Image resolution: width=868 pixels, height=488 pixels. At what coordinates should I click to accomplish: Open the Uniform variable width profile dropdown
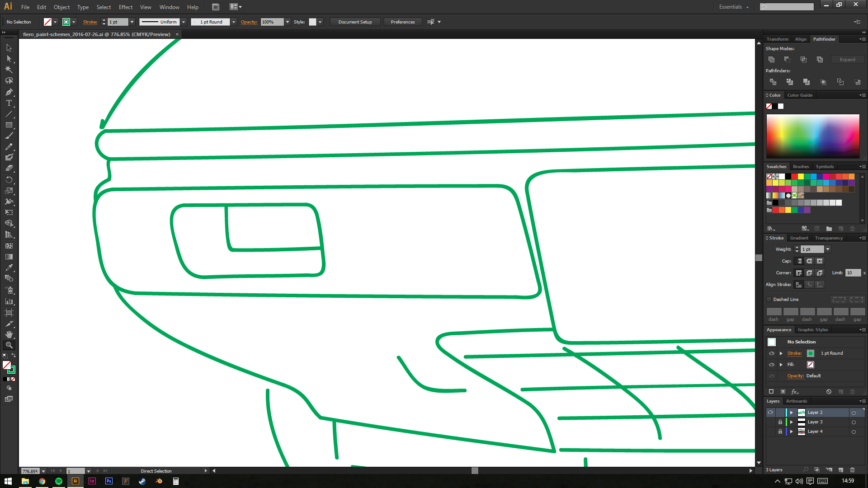184,22
